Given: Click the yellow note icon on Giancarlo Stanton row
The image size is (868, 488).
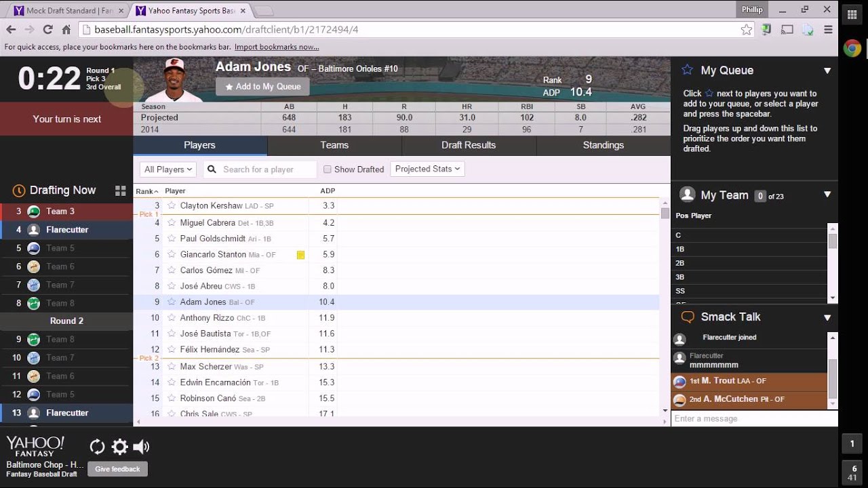Looking at the screenshot, I should [x=300, y=255].
